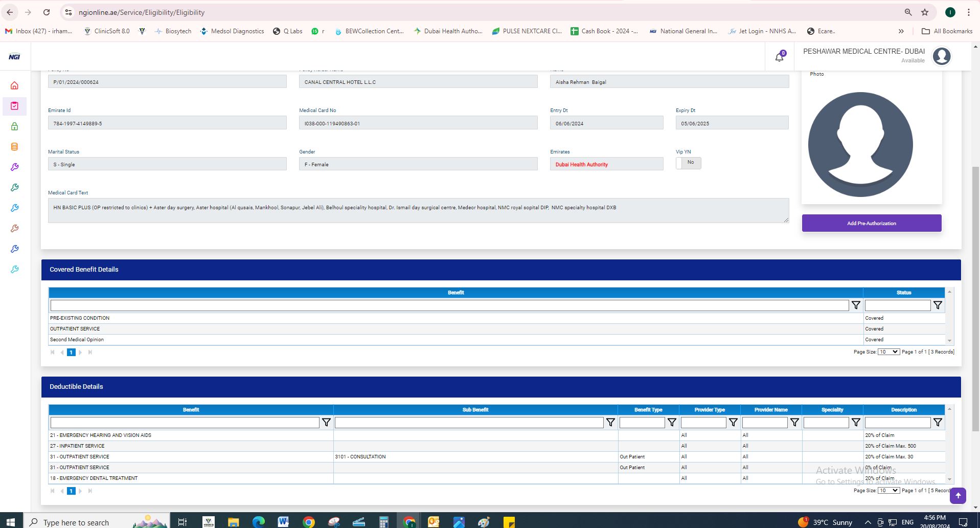
Task: Click the green lock icon in sidebar
Action: [14, 126]
